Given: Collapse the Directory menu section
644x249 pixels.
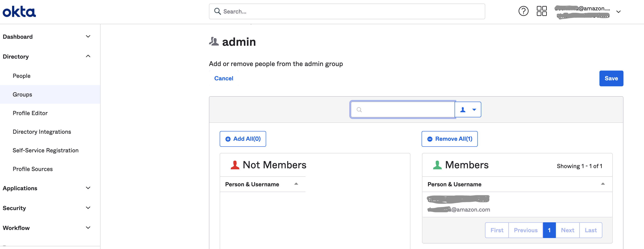Looking at the screenshot, I should click(x=88, y=56).
